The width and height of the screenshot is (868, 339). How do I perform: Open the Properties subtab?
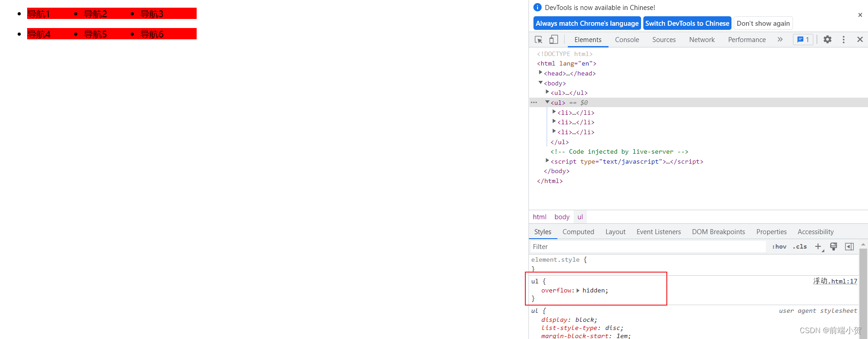pyautogui.click(x=771, y=232)
